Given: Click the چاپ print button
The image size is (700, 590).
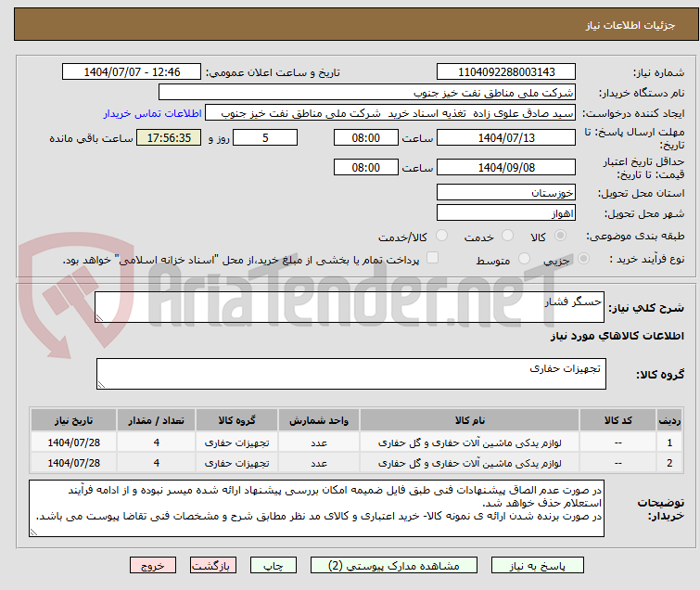Looking at the screenshot, I should click(x=274, y=566).
